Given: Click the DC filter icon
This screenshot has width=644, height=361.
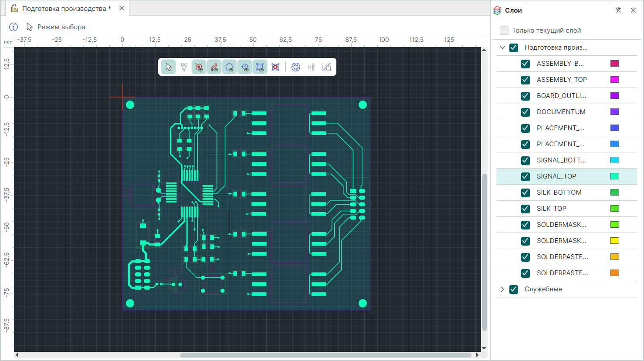Looking at the screenshot, I should click(x=184, y=67).
